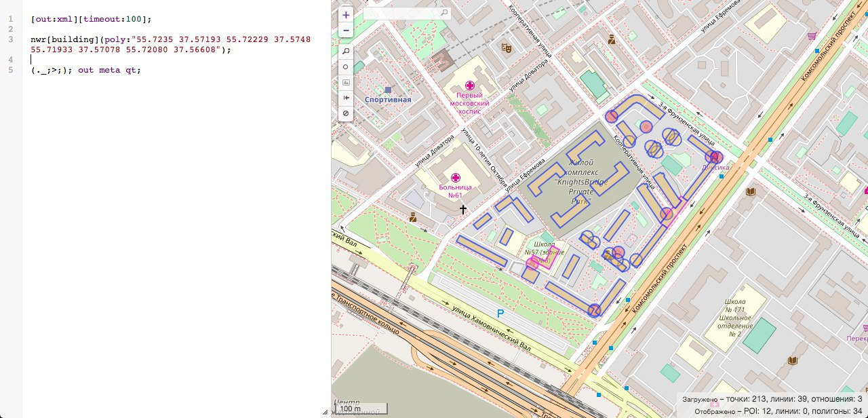This screenshot has height=418, width=868.
Task: Clear the data overlay with the ban icon
Action: coord(346,113)
